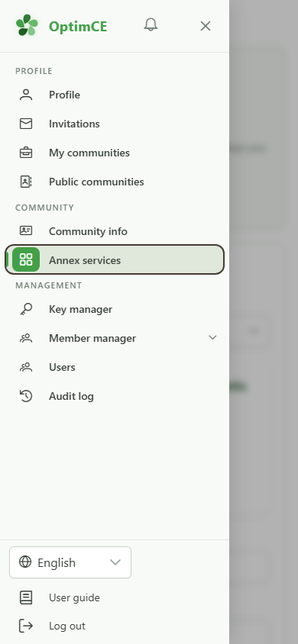Open the Key manager page

[x=115, y=309]
